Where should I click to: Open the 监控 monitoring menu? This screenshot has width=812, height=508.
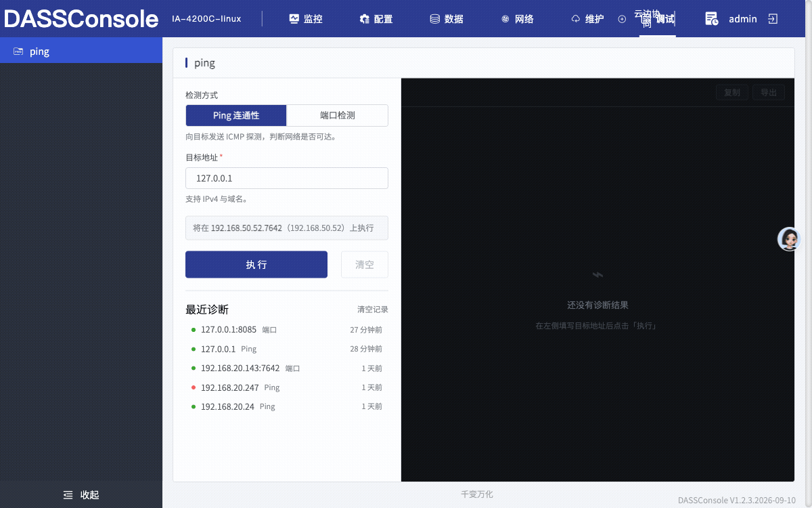coord(306,19)
